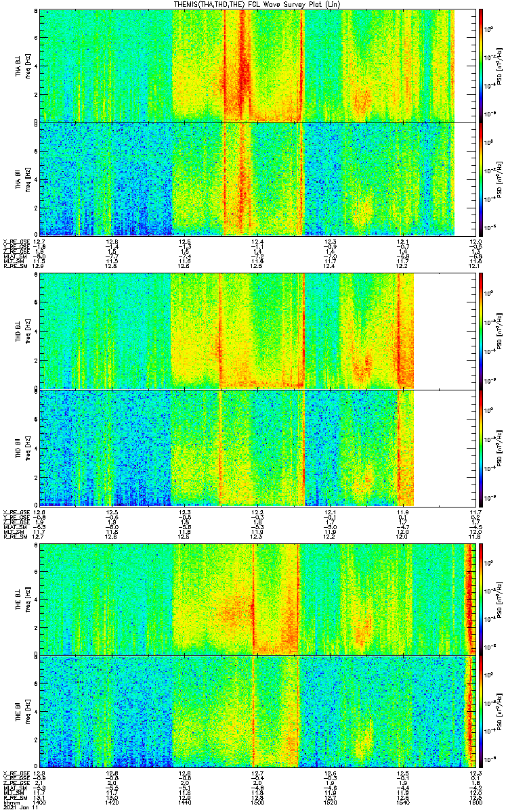
Task: Click the MLAT_SM row label under THE
Action: click(14, 788)
